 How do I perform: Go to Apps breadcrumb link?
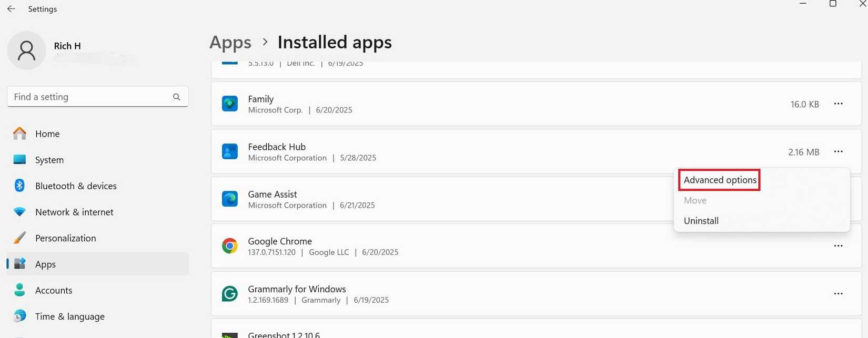tap(230, 42)
